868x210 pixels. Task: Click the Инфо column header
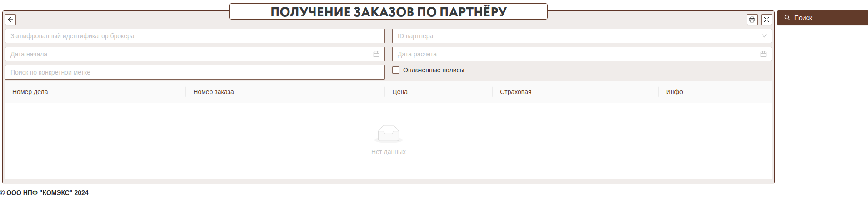(x=674, y=92)
